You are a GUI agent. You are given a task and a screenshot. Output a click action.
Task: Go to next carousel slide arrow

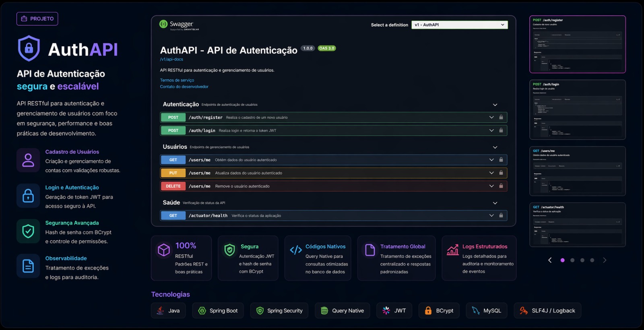point(605,260)
